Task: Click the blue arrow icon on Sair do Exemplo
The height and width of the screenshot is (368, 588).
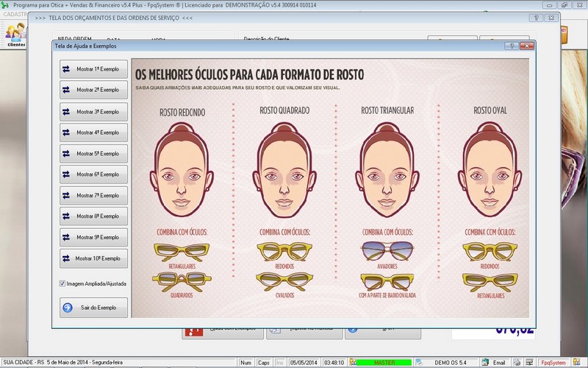Action: point(68,308)
